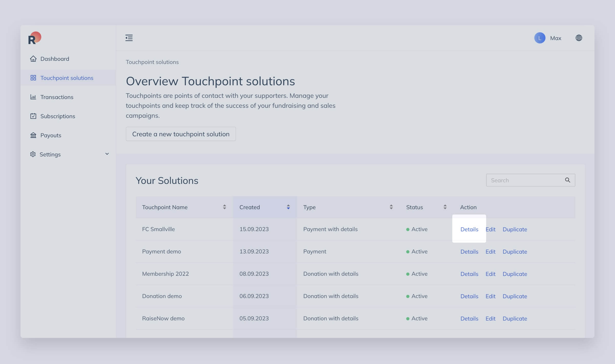Image resolution: width=615 pixels, height=364 pixels.
Task: Edit the Donation demo touchpoint
Action: pos(490,296)
